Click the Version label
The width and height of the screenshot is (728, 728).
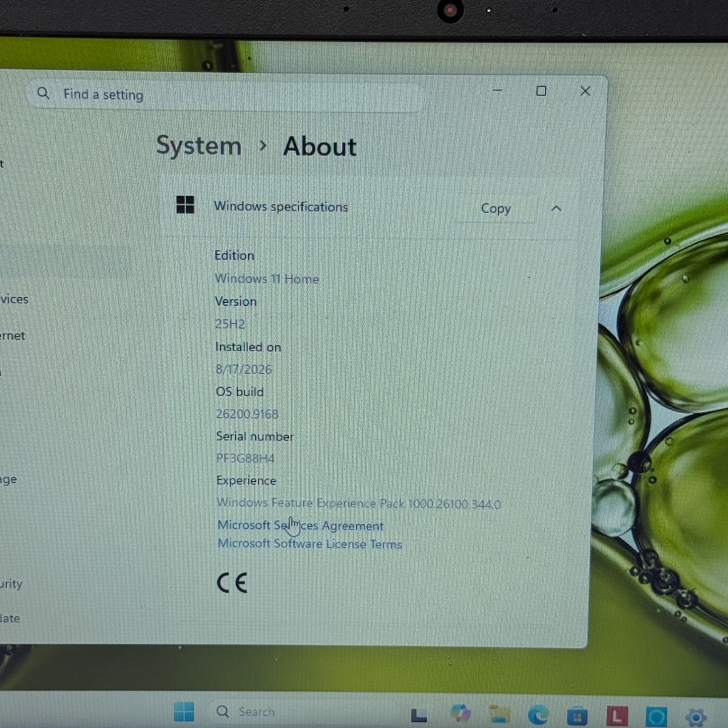(235, 302)
